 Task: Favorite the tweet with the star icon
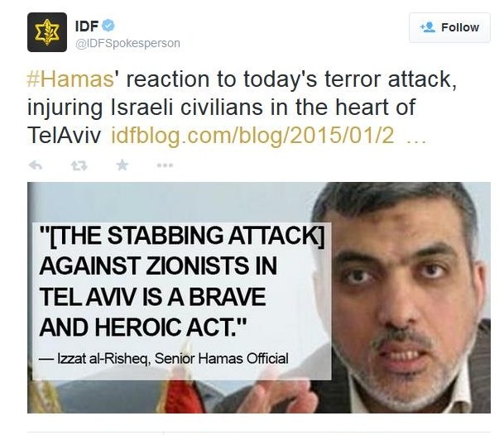coord(122,165)
